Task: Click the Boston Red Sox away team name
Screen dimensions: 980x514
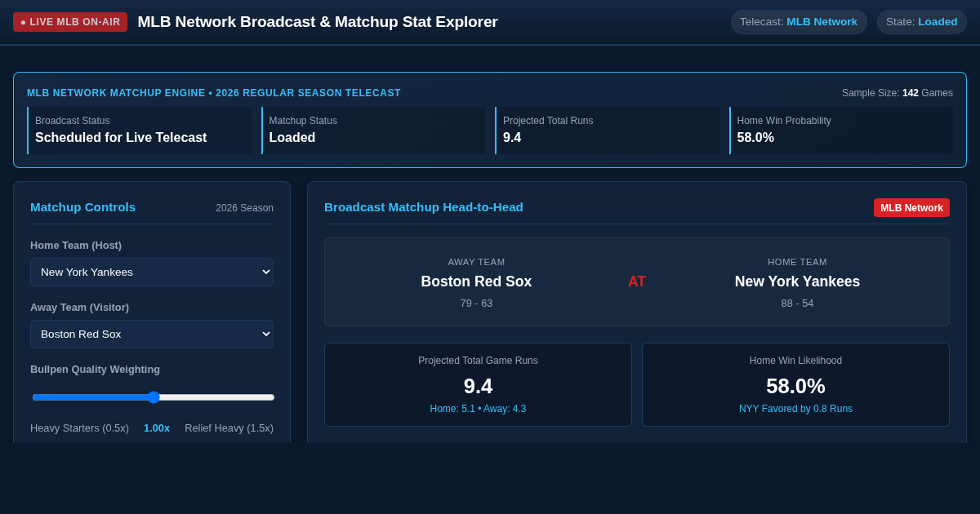Action: pos(476,281)
